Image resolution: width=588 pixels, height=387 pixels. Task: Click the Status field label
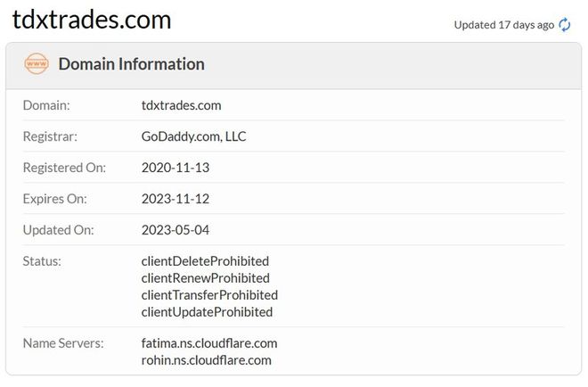(42, 261)
